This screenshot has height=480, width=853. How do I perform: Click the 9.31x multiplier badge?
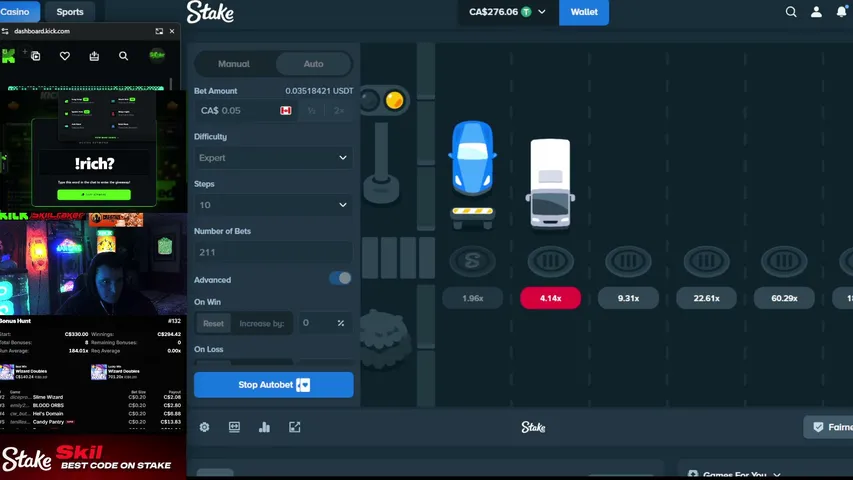[x=628, y=298]
